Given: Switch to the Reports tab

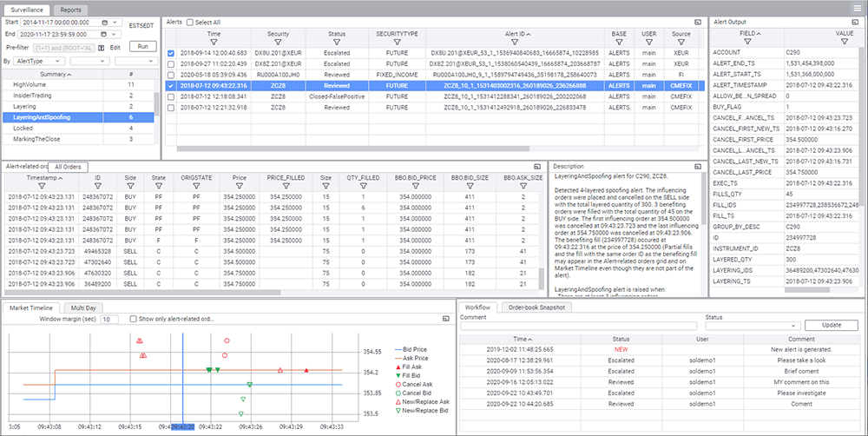Looking at the screenshot, I should click(71, 10).
